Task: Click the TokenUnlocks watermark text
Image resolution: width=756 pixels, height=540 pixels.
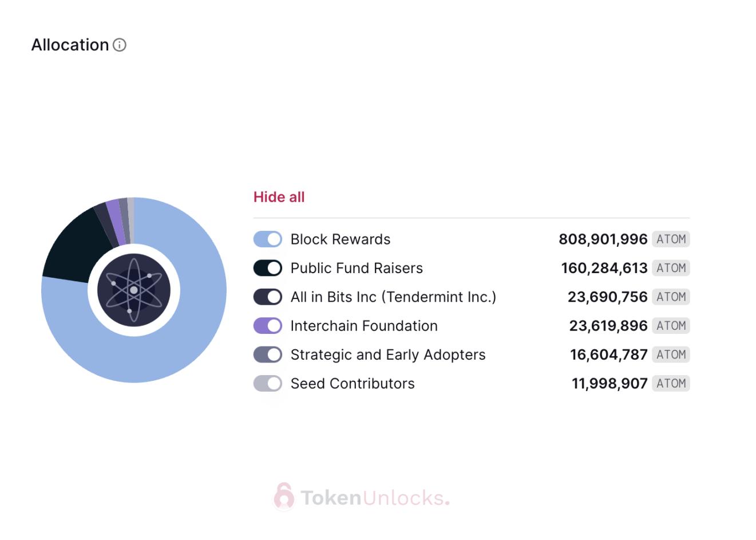Action: 374,498
